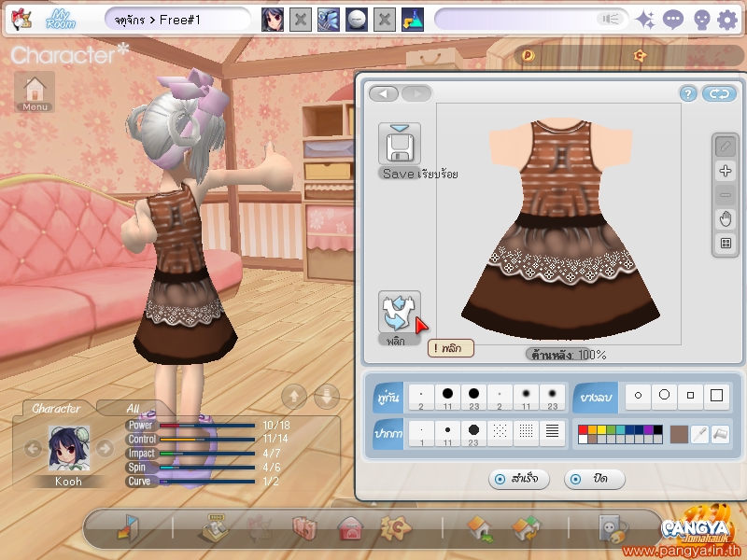Image resolution: width=747 pixels, height=560 pixels.
Task: Select hard brush size 2
Action: pyautogui.click(x=421, y=398)
